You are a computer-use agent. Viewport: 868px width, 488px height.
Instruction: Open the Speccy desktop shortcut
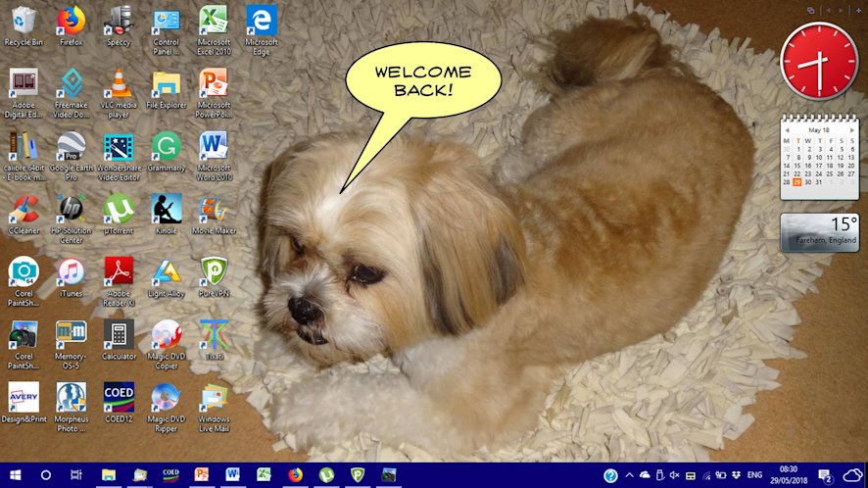(119, 22)
